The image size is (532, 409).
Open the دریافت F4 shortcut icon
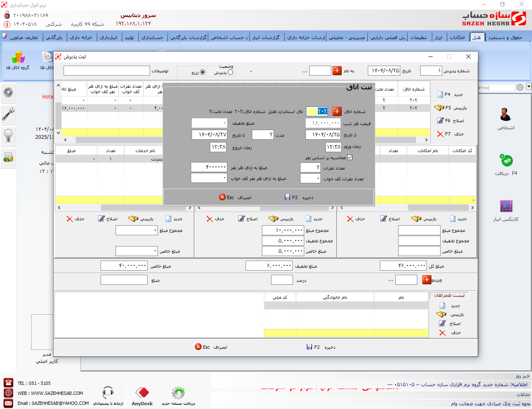point(506,165)
